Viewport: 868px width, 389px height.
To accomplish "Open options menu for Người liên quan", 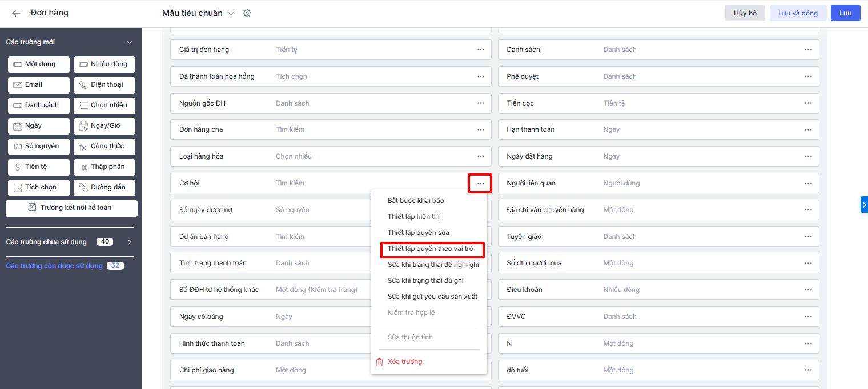I will [x=808, y=183].
